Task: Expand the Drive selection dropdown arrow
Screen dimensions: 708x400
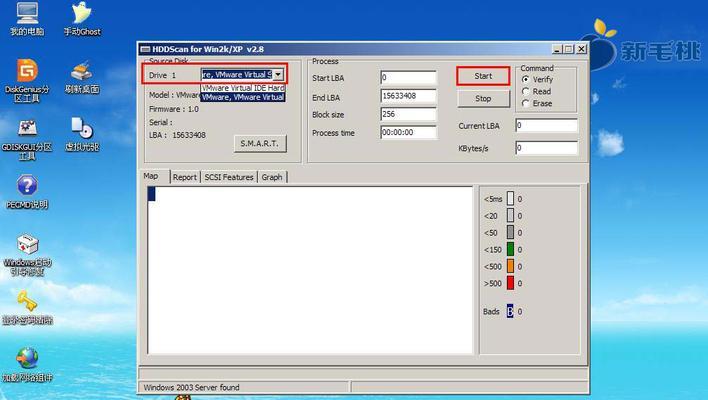Action: pos(278,74)
